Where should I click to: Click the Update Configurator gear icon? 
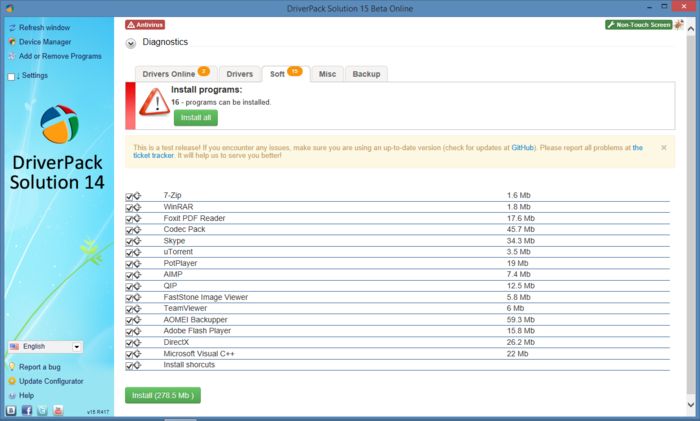tap(12, 381)
